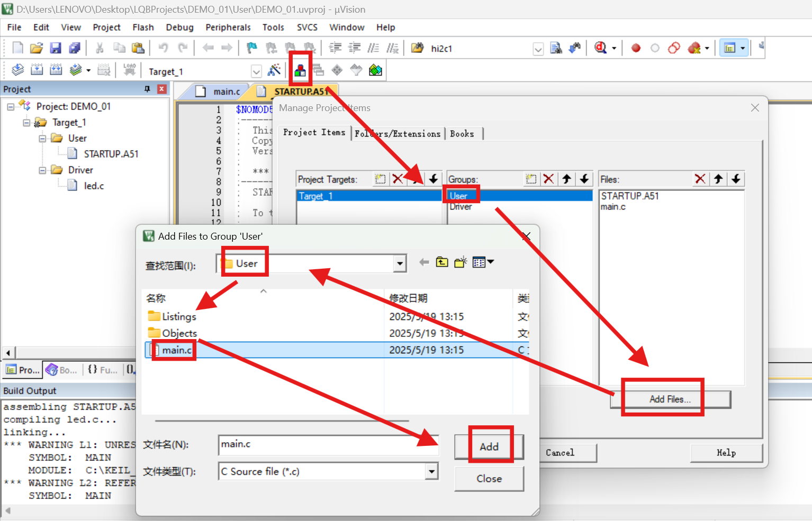
Task: Open the 查找范围 User folder dropdown
Action: 400,263
